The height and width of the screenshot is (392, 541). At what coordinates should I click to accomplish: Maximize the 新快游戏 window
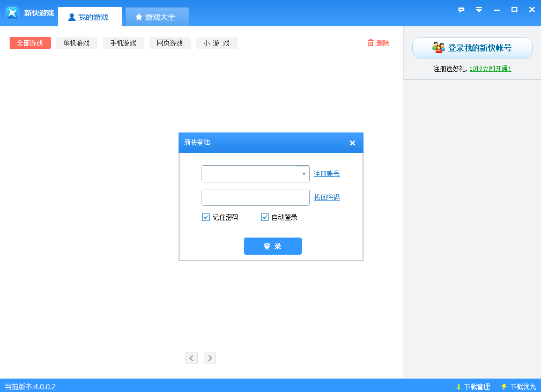514,10
